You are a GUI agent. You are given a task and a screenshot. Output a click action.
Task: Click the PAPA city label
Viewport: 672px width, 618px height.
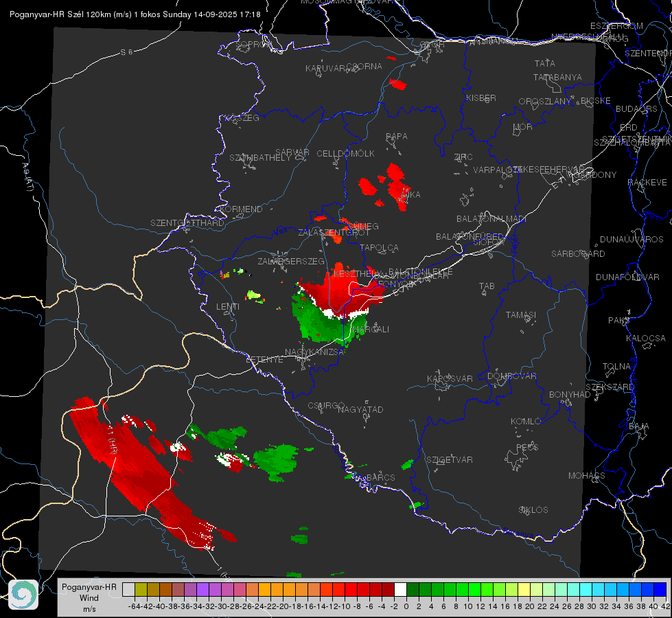397,137
